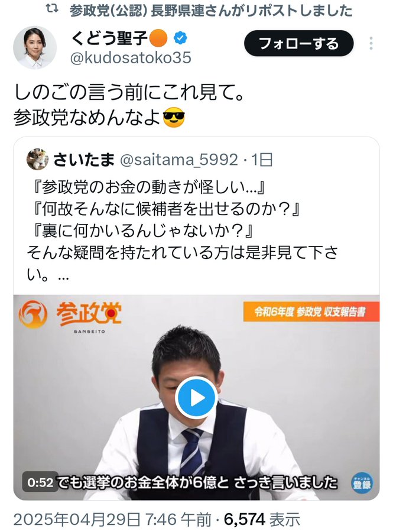Image resolution: width=393 pixels, height=532 pixels.
Task: Tap the 2025年04月29日 7:46 午前 timestamp
Action: (x=112, y=520)
